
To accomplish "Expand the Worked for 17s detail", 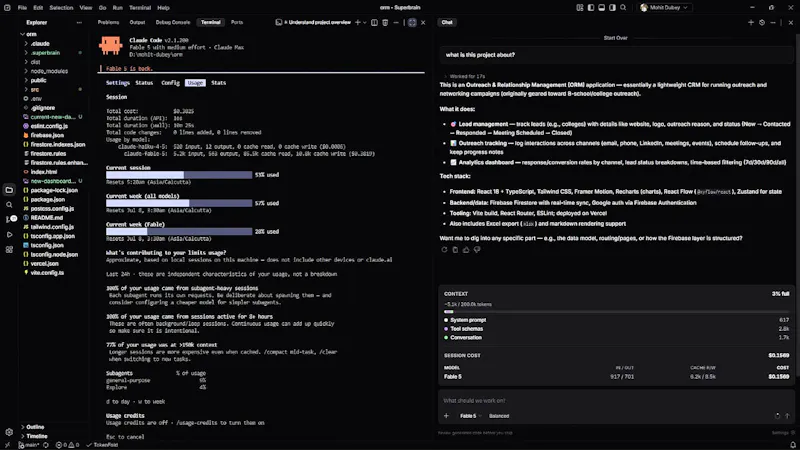I will (x=465, y=76).
